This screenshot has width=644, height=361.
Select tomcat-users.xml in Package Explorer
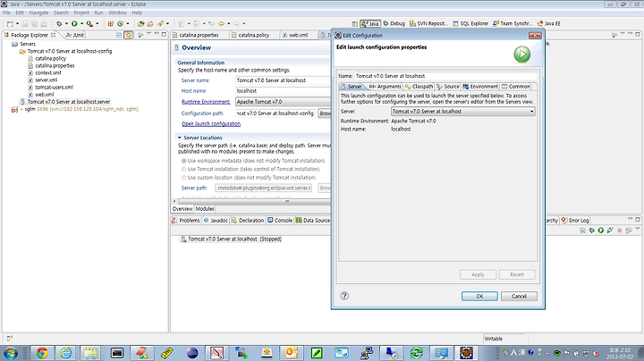pos(54,88)
